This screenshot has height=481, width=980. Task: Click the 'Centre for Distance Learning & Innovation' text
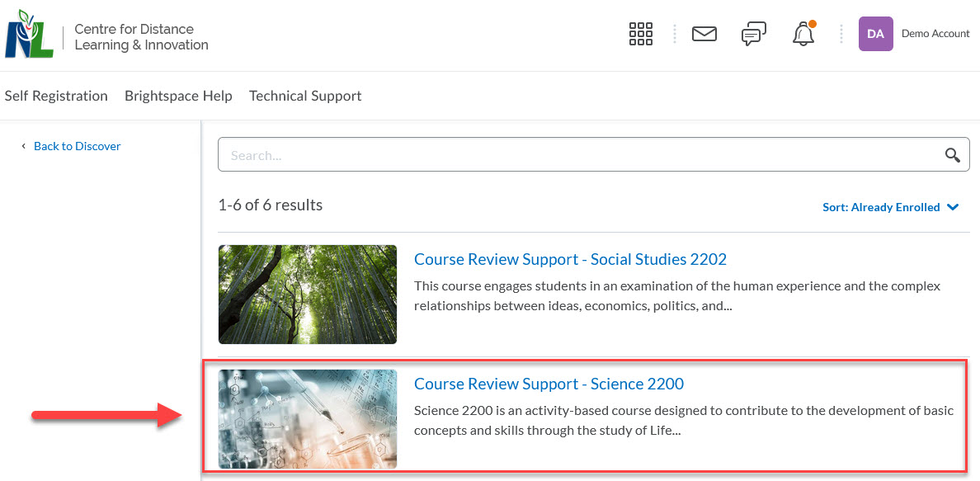(141, 37)
